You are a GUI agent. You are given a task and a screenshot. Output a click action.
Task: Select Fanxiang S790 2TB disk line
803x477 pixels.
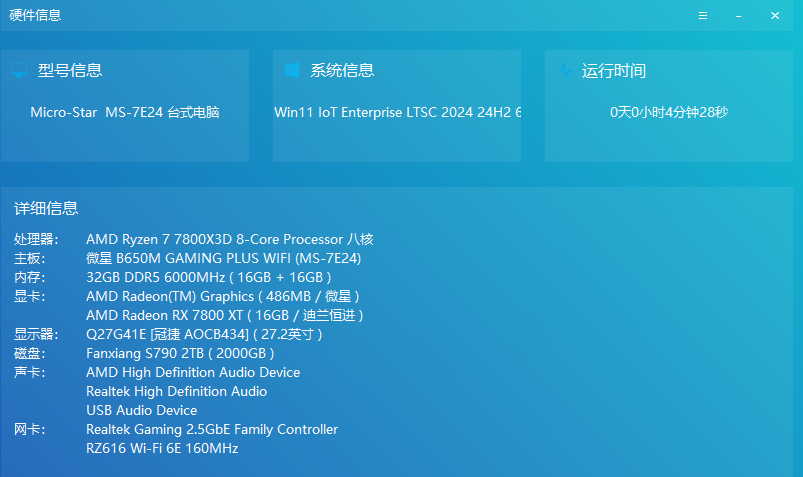[x=180, y=353]
